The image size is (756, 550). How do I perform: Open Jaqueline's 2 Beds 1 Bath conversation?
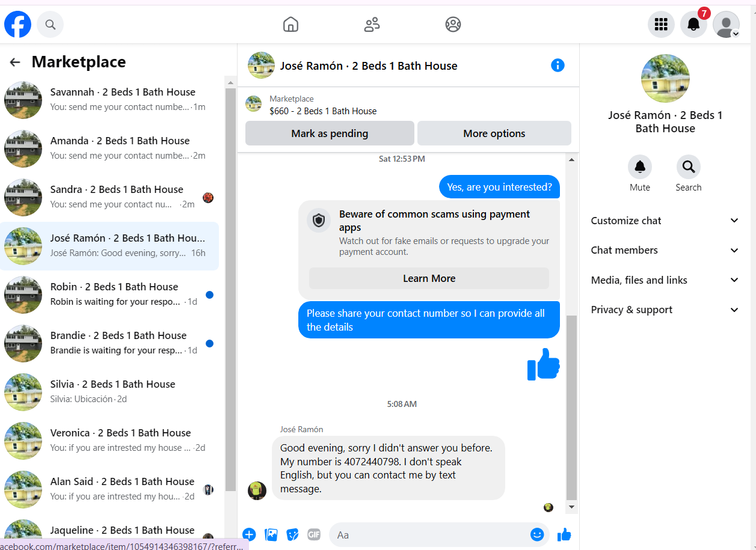click(x=109, y=532)
